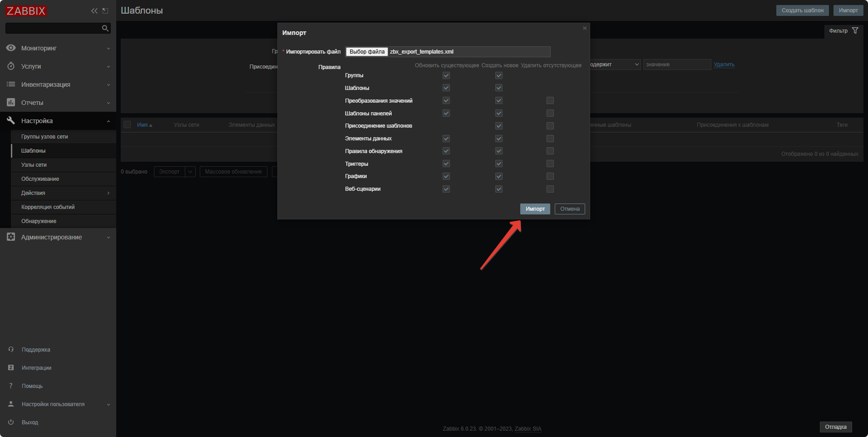Image resolution: width=868 pixels, height=437 pixels.
Task: Collapse the sidebar with double-chevron icon
Action: pyautogui.click(x=94, y=11)
